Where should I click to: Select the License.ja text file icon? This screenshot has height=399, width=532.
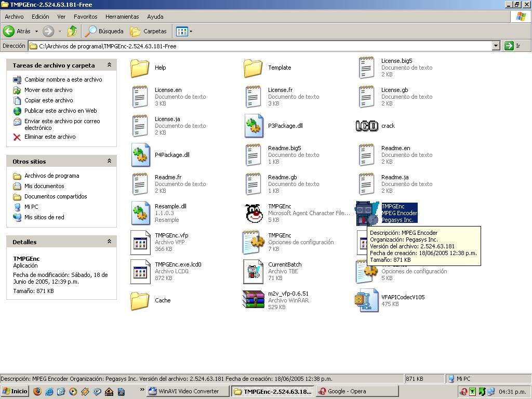pyautogui.click(x=140, y=126)
